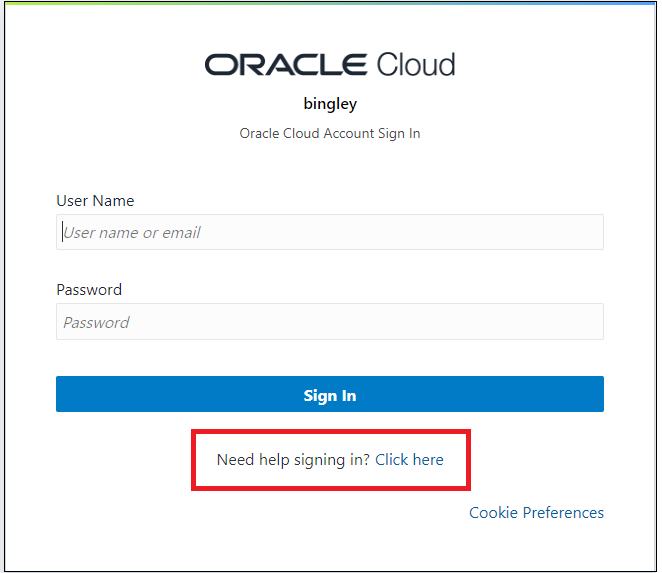Select the box with Password placeholder
This screenshot has height=573, width=662.
tap(330, 322)
